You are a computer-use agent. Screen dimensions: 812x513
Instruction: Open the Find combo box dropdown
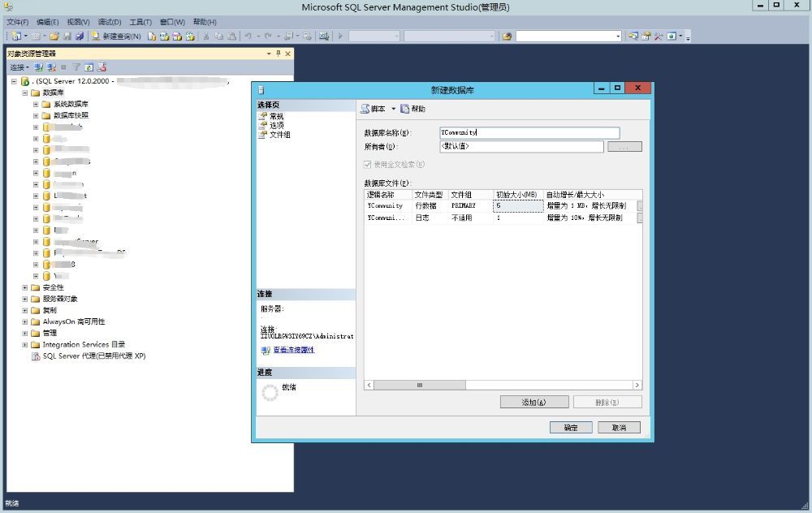point(618,37)
